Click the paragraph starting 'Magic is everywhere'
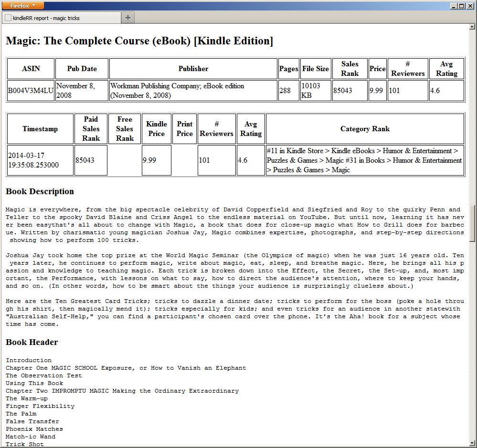477x448 pixels. click(235, 225)
